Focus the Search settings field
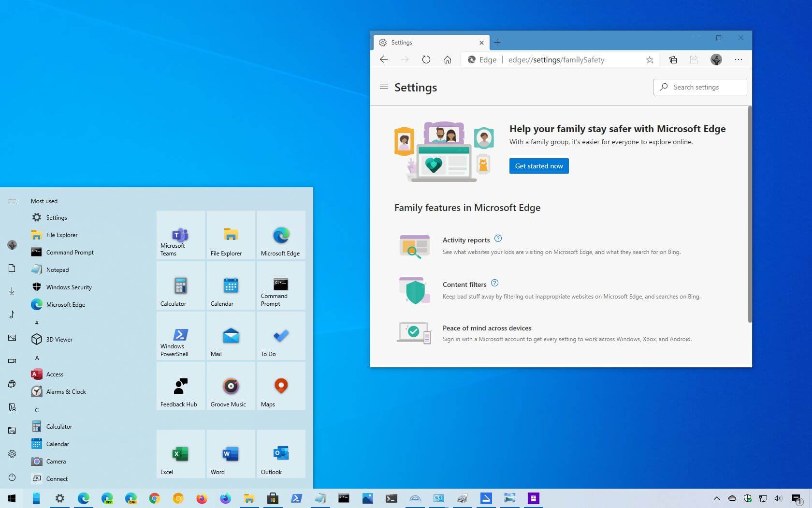The width and height of the screenshot is (812, 508). click(700, 87)
